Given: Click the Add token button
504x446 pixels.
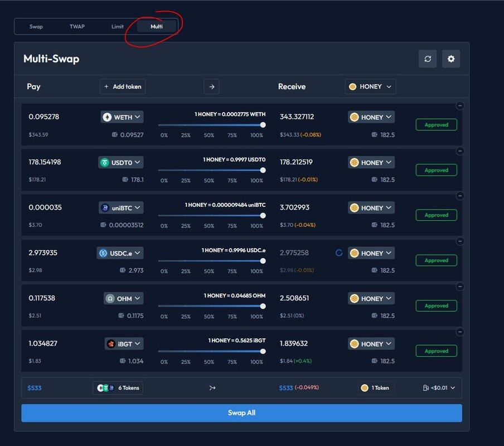Looking at the screenshot, I should [x=123, y=86].
